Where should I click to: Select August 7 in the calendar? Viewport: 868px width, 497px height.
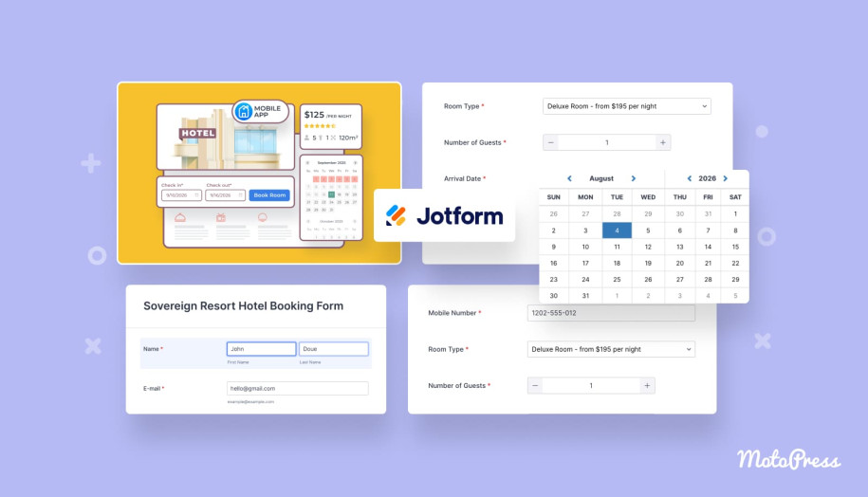coord(708,230)
